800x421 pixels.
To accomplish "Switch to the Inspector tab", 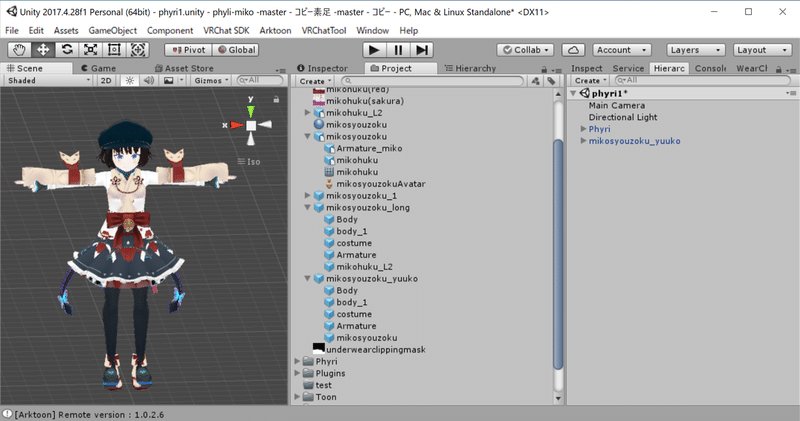I will [322, 68].
